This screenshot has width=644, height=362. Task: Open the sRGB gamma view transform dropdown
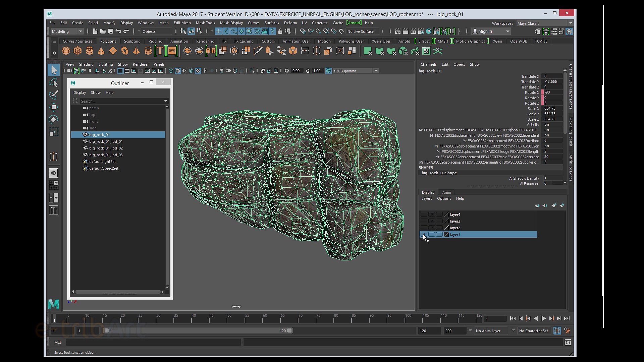[x=356, y=71]
